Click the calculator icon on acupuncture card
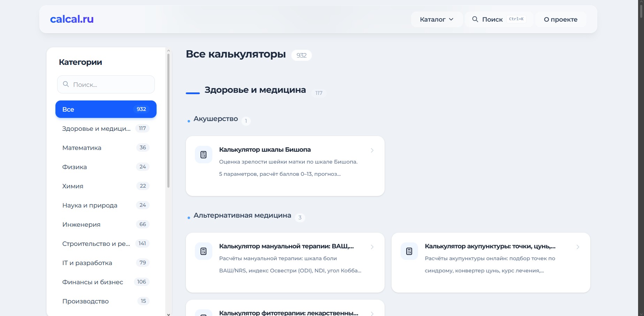 click(x=409, y=251)
